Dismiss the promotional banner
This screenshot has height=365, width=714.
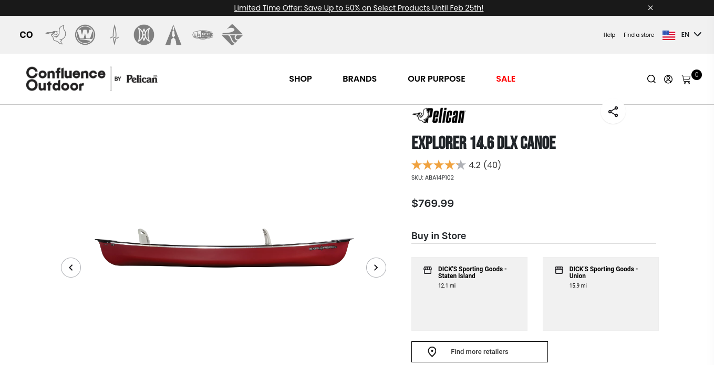650,8
